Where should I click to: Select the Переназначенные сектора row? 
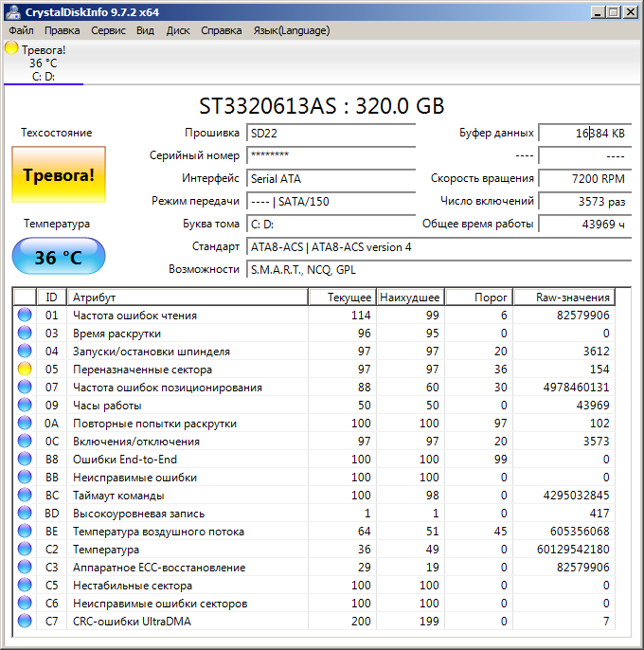(x=142, y=370)
